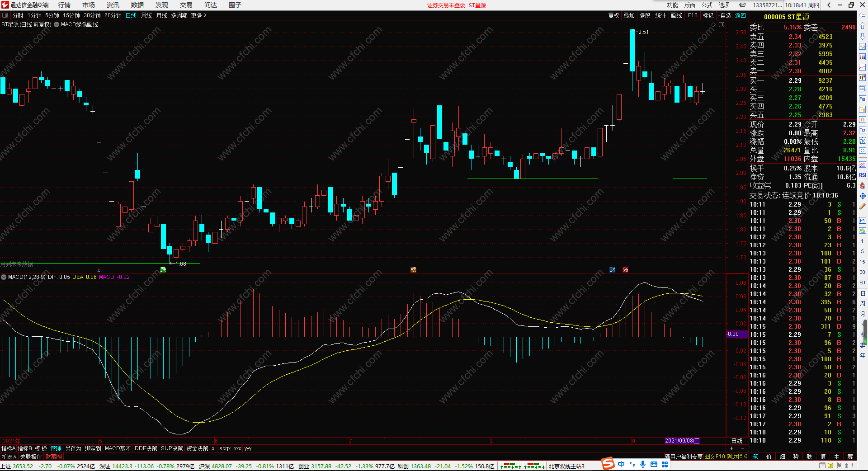This screenshot has width=868, height=471.
Task: Click the microphone icon in input method bar
Action: (x=642, y=464)
